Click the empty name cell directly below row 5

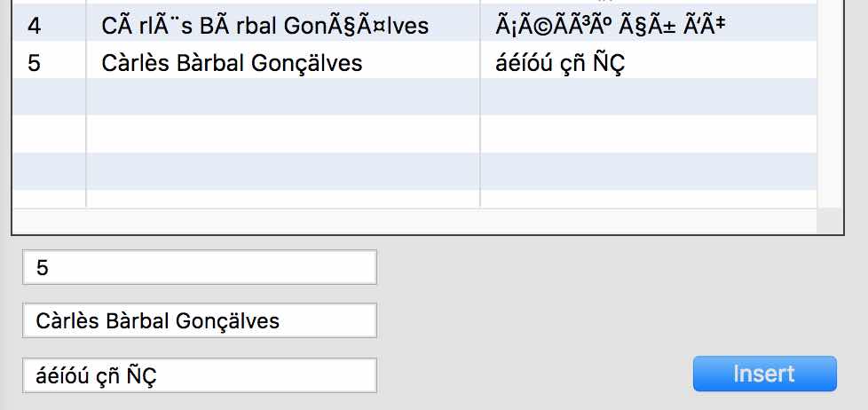pos(282,97)
